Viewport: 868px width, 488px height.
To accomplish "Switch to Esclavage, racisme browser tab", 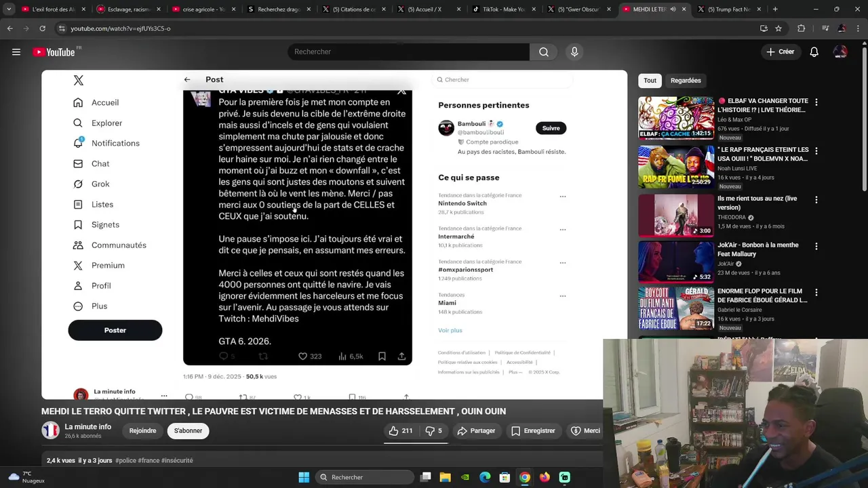I will pyautogui.click(x=127, y=9).
